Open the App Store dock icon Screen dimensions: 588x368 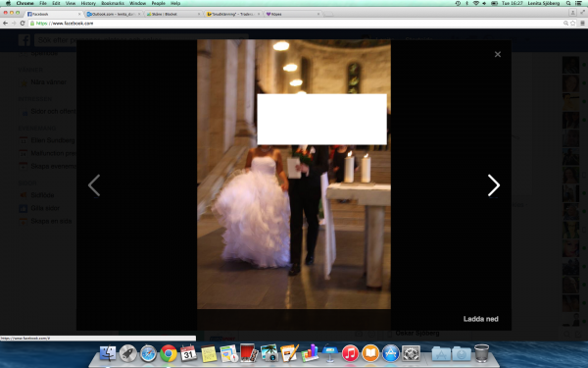pos(391,353)
